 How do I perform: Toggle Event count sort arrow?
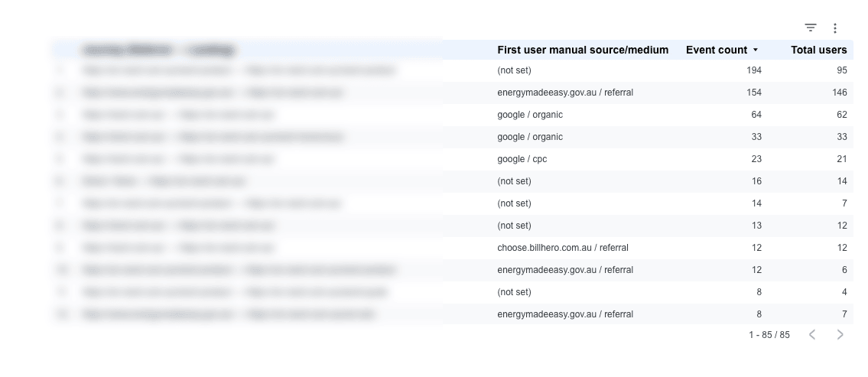tap(755, 50)
